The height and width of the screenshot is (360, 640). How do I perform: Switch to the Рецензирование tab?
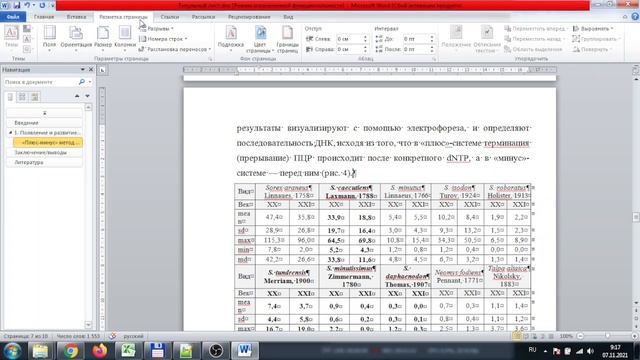(x=249, y=17)
